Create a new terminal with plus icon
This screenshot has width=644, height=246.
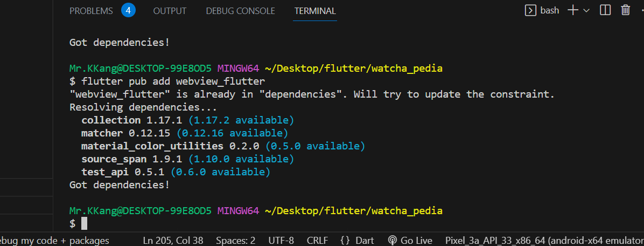[573, 11]
